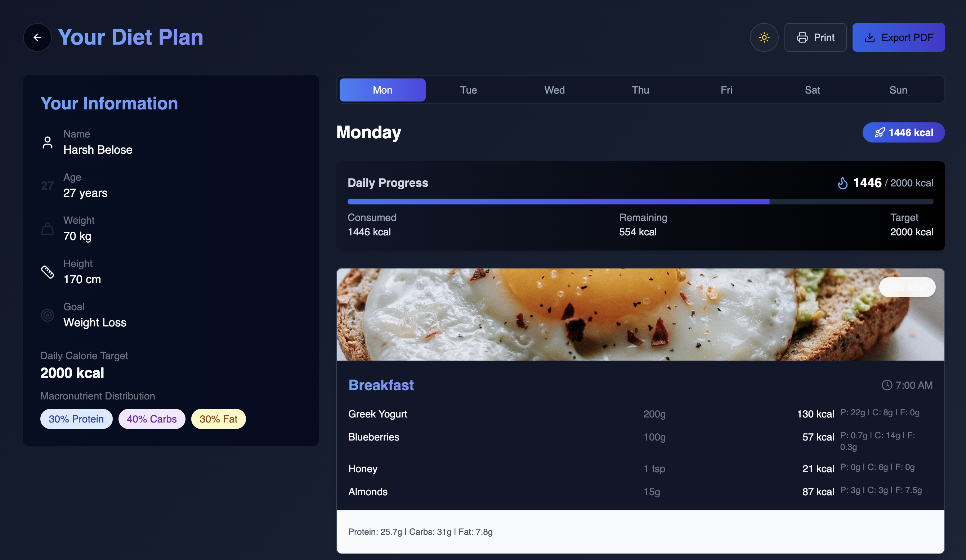Export the diet plan as PDF
The image size is (966, 560).
898,37
